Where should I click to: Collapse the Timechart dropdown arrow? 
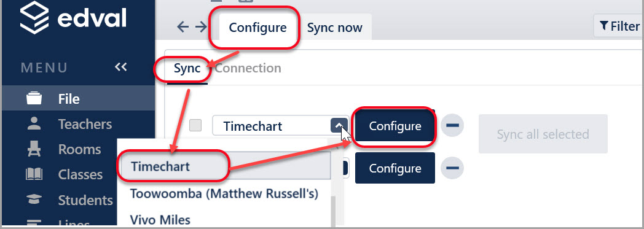click(337, 125)
